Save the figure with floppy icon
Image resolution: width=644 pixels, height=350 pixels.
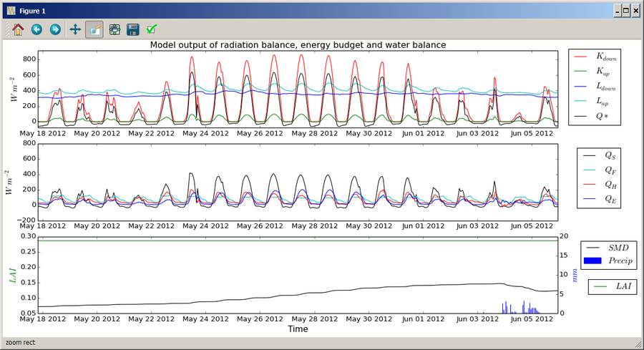[133, 29]
